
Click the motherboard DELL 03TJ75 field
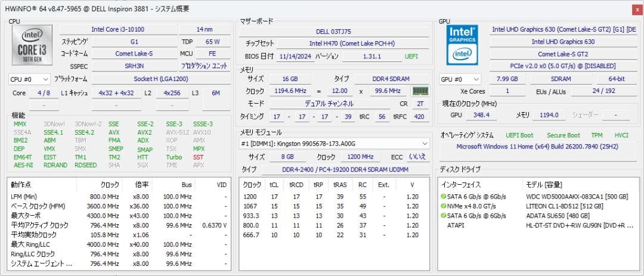pos(334,32)
